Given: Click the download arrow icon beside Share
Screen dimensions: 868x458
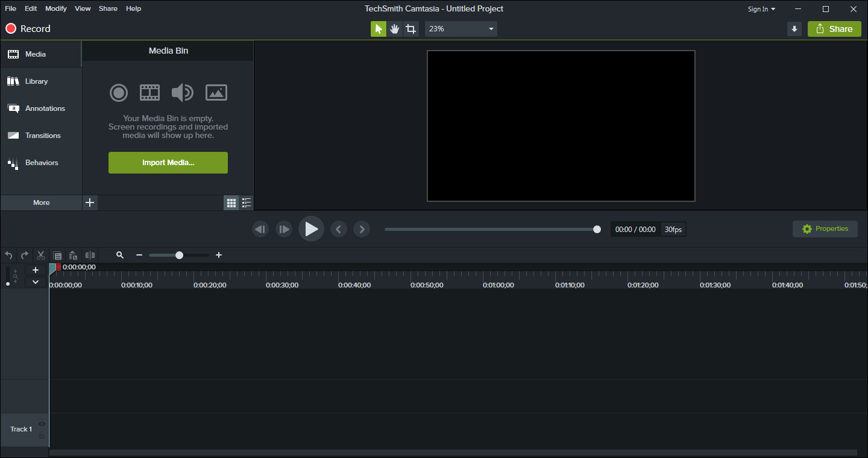Looking at the screenshot, I should click(x=794, y=29).
